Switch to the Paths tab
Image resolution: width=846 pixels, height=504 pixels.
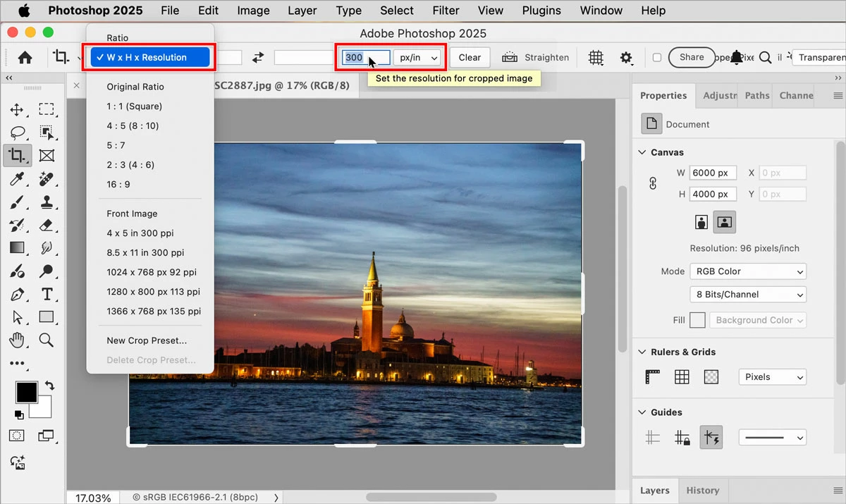pos(757,96)
